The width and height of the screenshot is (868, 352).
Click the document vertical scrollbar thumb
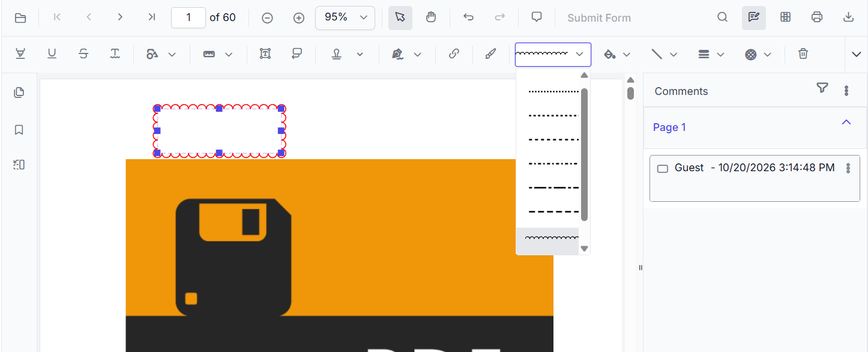click(x=630, y=93)
